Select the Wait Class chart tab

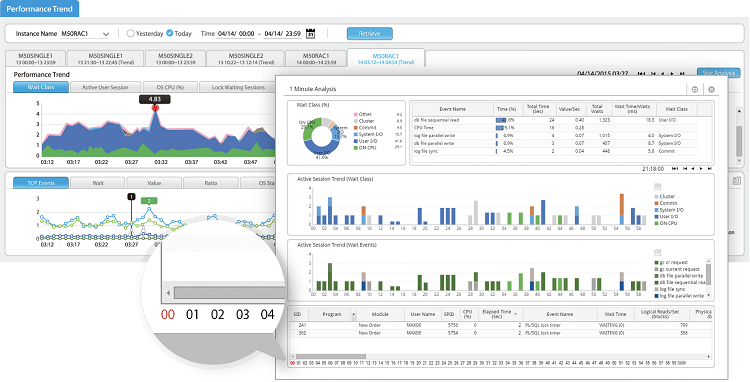(x=41, y=87)
